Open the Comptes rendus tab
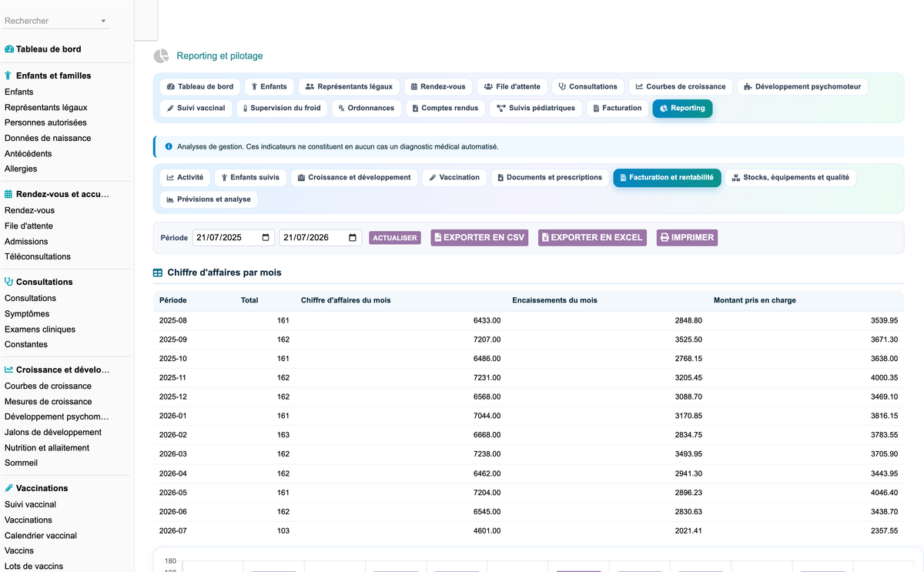The width and height of the screenshot is (924, 572). (446, 109)
